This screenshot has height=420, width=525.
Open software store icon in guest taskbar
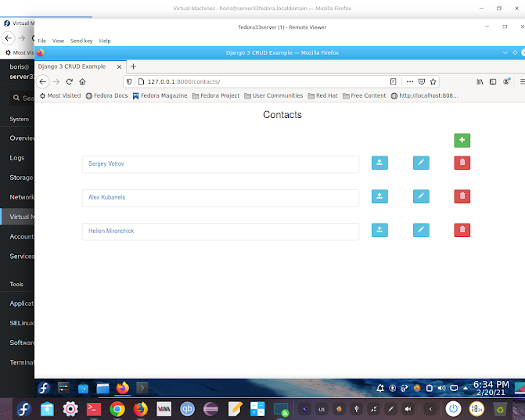(x=83, y=388)
